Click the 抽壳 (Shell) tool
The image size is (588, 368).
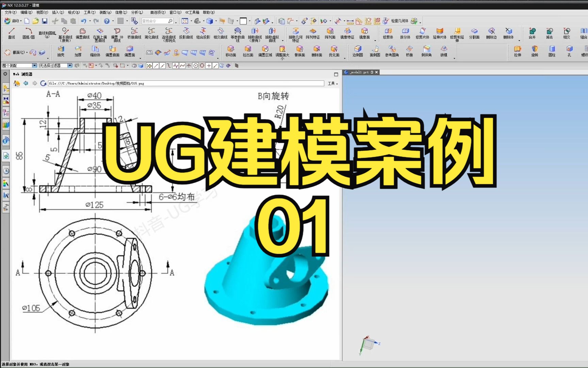(61, 51)
